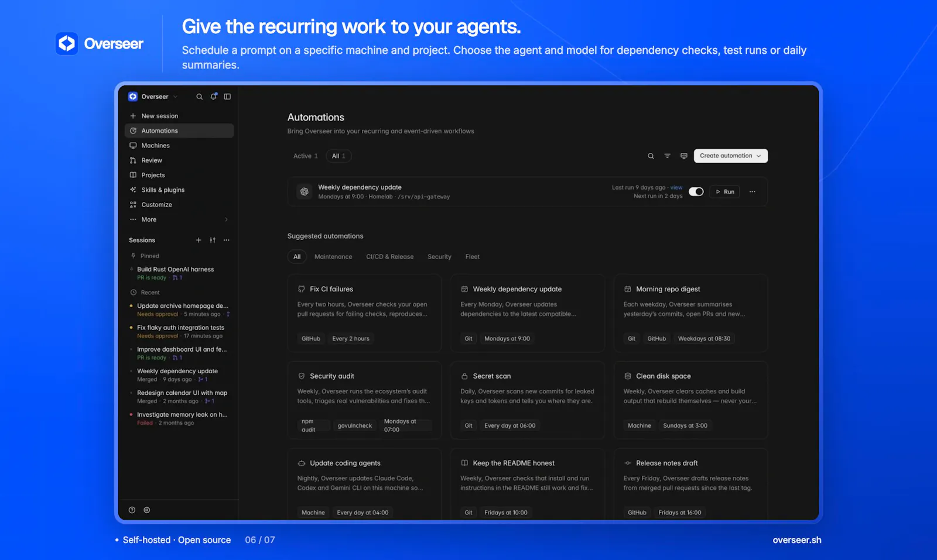Click the govulncheck tag
This screenshot has width=937, height=560.
tap(355, 425)
